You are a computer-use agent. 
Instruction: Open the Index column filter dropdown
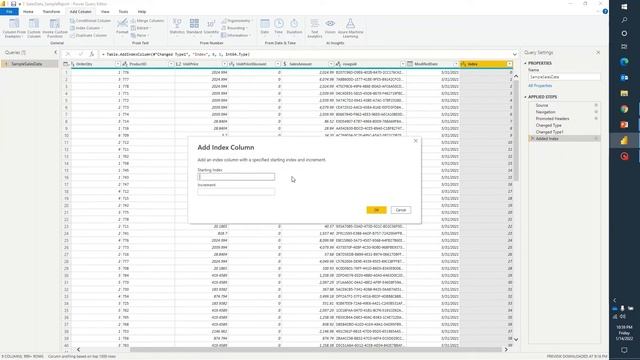tap(509, 64)
